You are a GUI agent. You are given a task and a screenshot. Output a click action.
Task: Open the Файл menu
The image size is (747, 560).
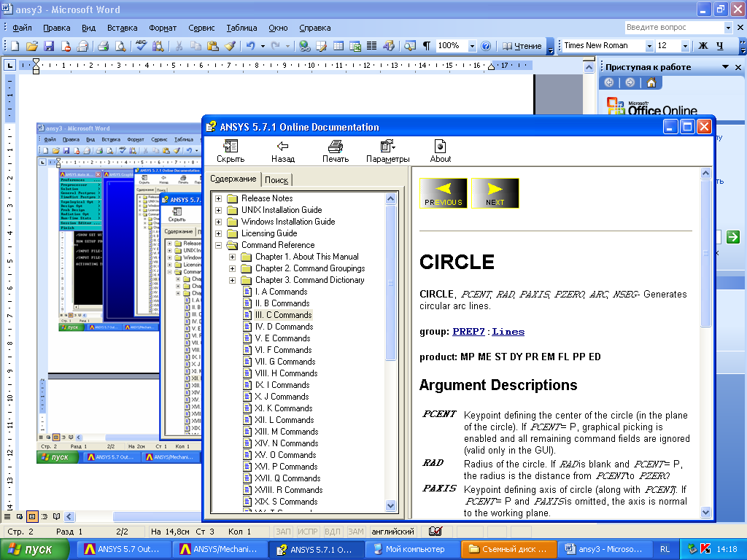pos(22,28)
